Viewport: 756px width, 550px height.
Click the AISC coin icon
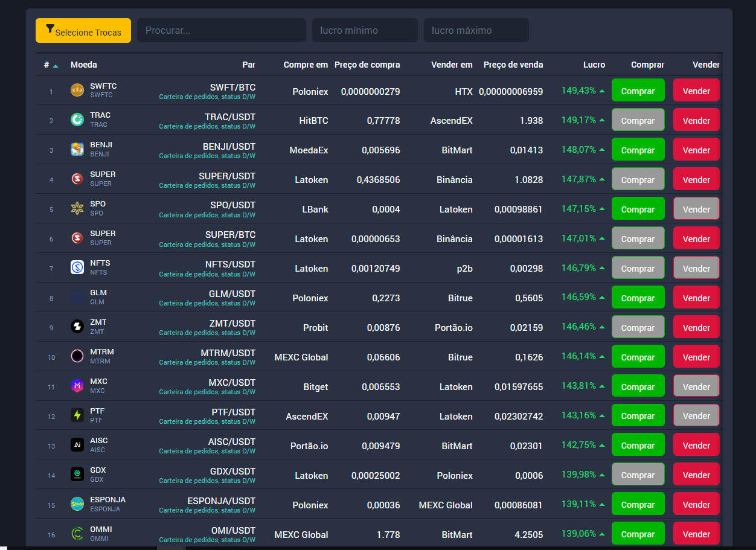(77, 445)
